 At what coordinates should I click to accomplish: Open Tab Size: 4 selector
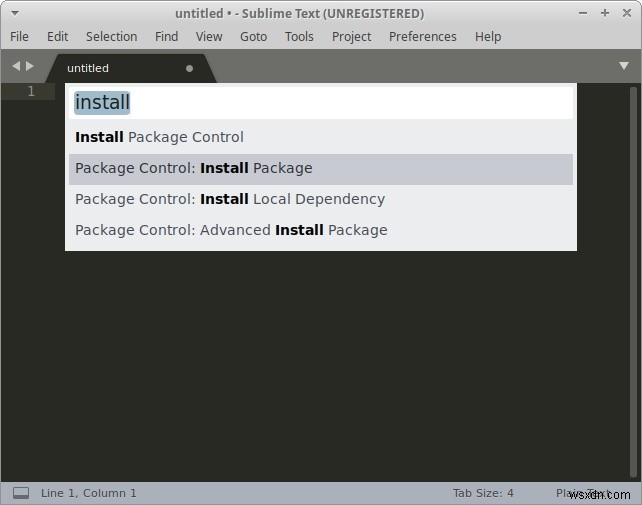point(483,493)
